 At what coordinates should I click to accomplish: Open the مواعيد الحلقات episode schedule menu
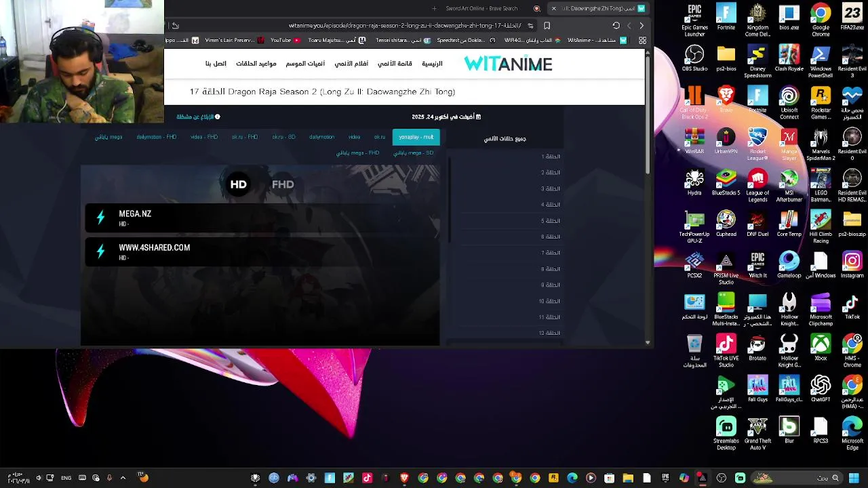click(x=256, y=64)
